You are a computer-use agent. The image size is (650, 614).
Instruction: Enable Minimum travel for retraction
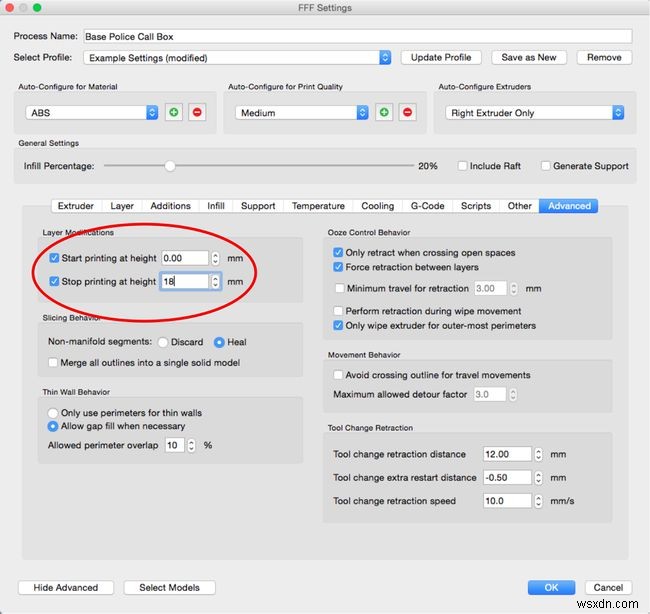[340, 288]
